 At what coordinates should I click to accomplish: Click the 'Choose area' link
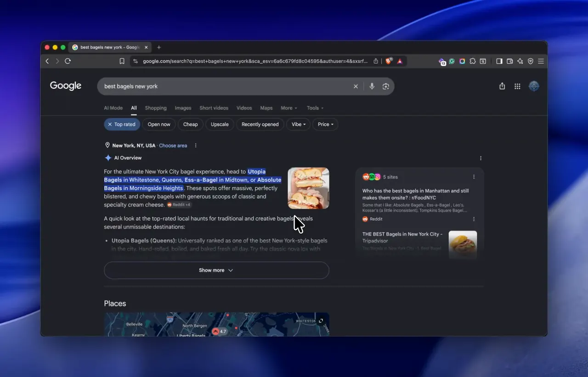coord(173,146)
